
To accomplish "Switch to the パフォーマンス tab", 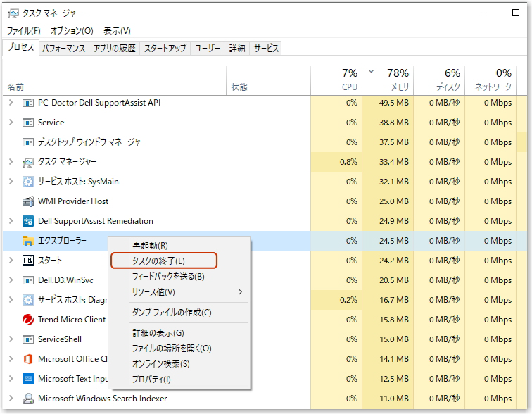I will coord(64,48).
